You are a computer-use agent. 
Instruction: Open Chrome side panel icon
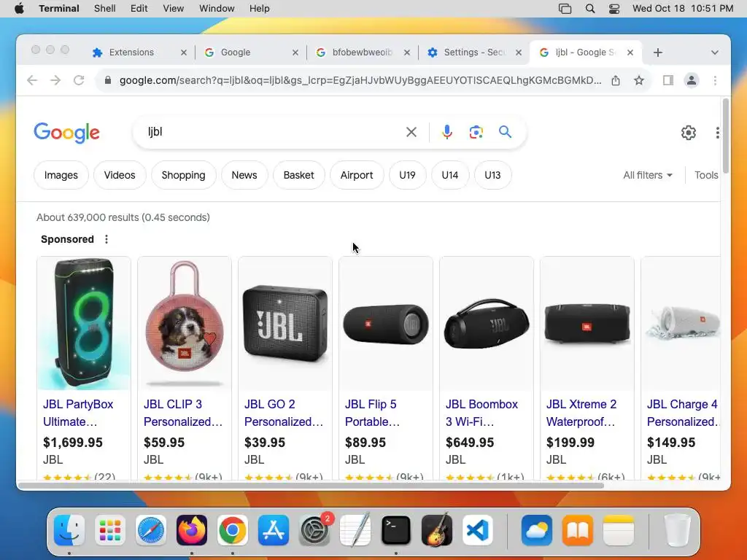(x=668, y=80)
